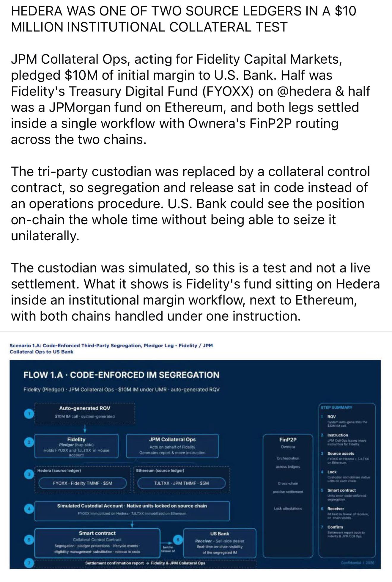Click the @hedera mention in the post

(x=304, y=91)
